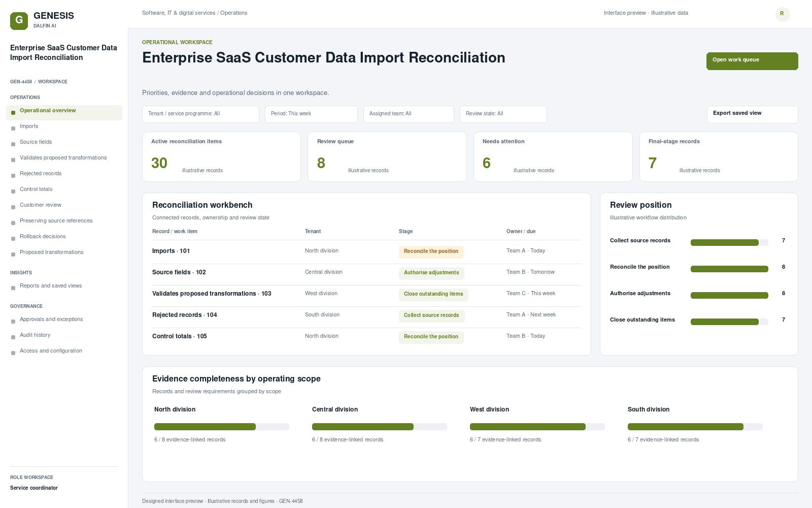Click the Operations breadcrumb
The height and width of the screenshot is (508, 812).
[234, 13]
